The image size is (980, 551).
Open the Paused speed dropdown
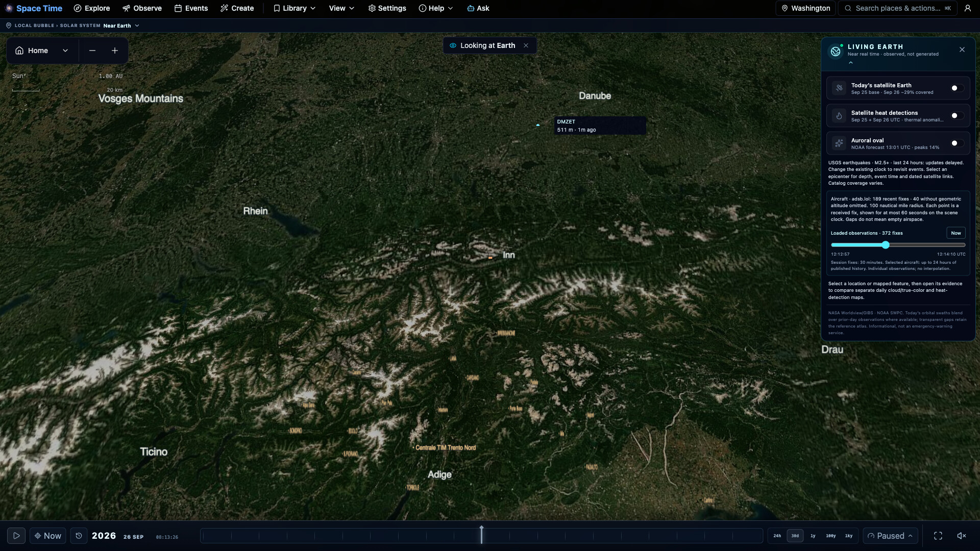(x=890, y=536)
